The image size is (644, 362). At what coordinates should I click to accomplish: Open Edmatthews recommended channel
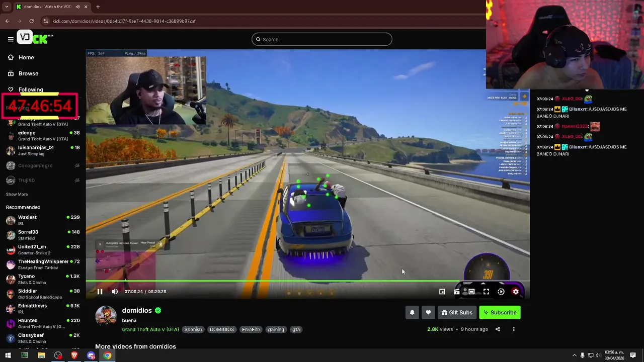click(43, 308)
